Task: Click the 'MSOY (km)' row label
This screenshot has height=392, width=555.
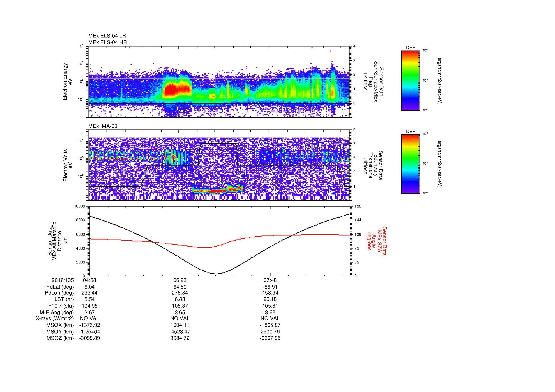Action: pos(60,332)
